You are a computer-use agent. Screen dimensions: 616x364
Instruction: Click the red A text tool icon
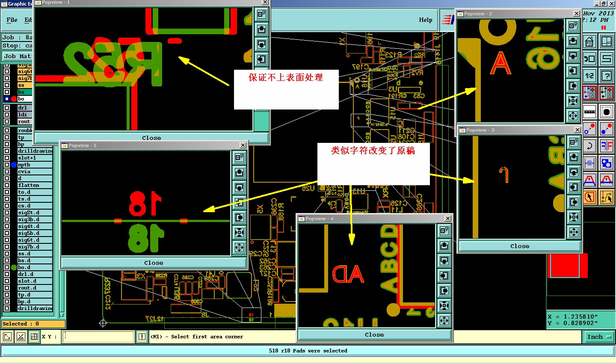[x=589, y=180]
